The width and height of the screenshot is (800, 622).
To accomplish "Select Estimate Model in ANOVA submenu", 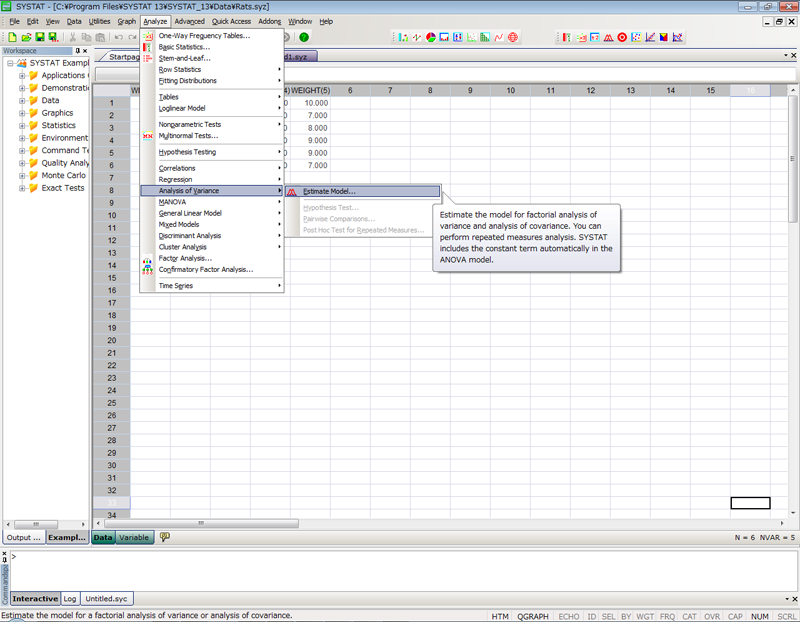I will (x=363, y=191).
